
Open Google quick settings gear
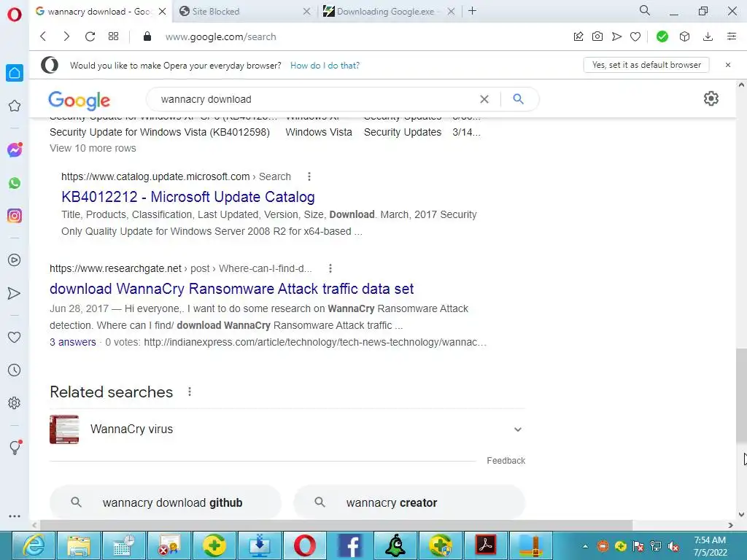point(711,98)
